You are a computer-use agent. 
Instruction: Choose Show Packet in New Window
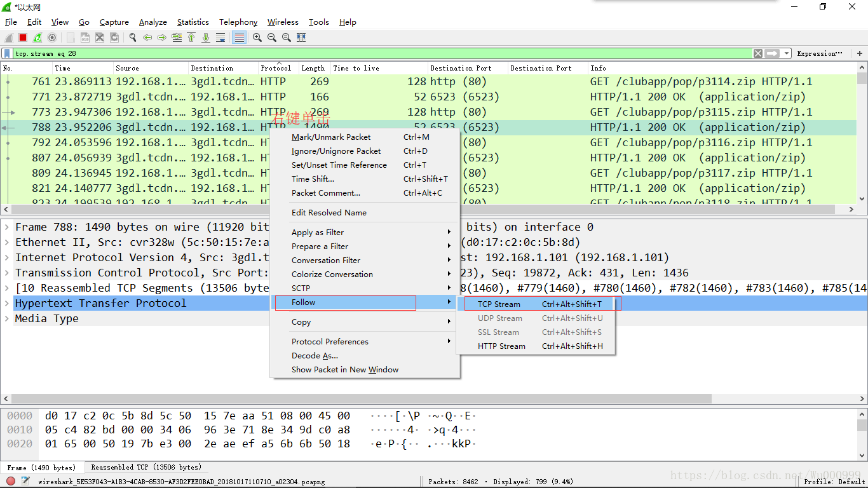tap(365, 369)
